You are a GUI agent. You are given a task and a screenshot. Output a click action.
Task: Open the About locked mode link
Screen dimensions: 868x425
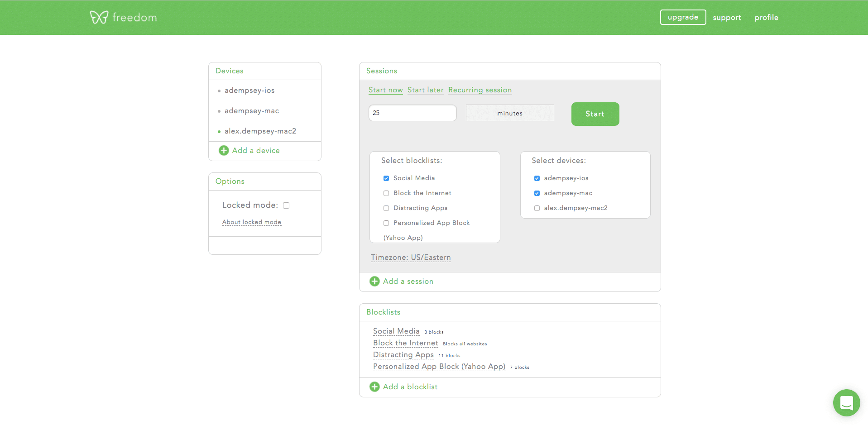tap(252, 222)
